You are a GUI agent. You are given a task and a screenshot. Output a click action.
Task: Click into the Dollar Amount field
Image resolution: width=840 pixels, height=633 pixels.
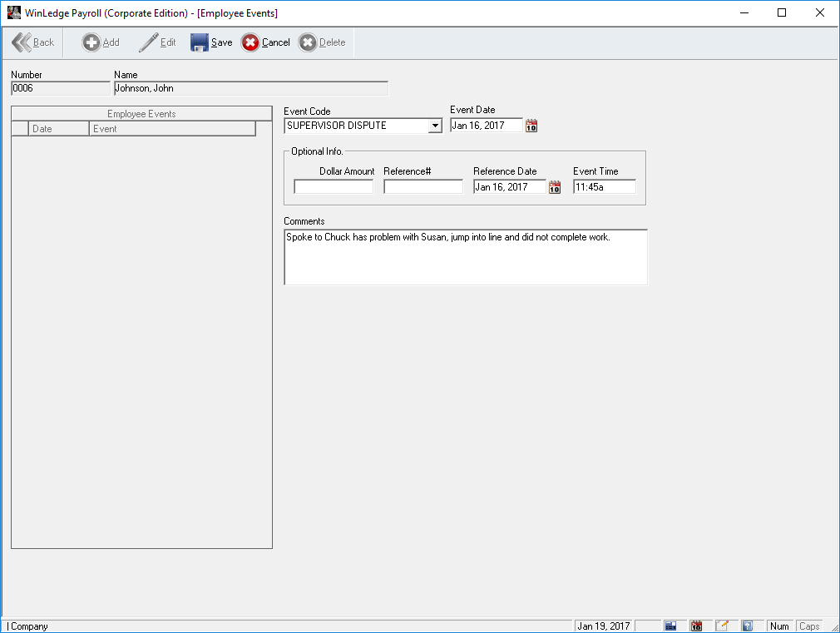coord(334,187)
